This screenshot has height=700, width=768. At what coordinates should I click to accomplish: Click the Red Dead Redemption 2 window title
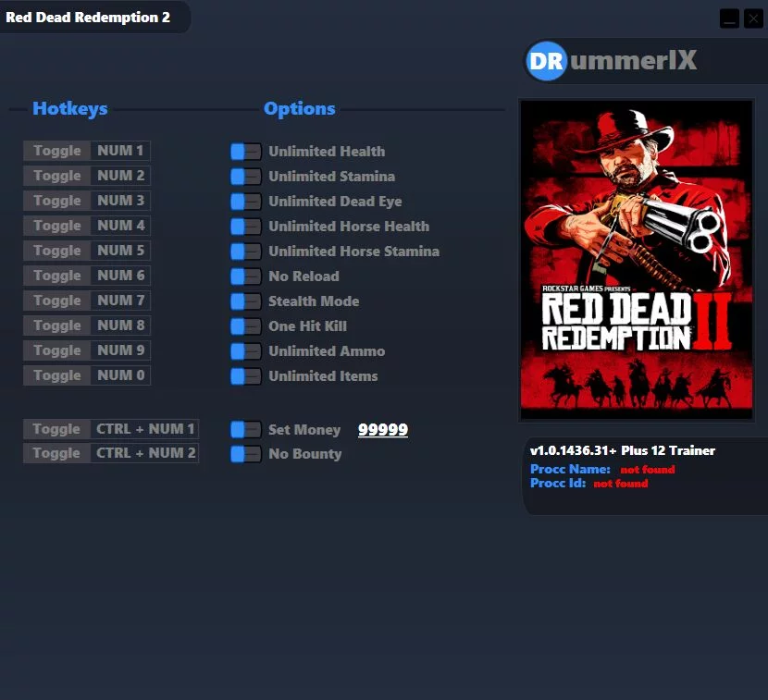click(x=88, y=18)
